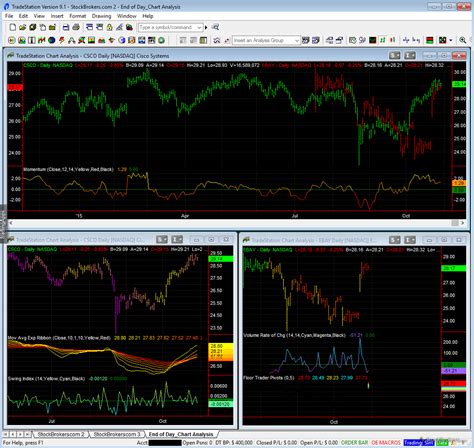
Task: Click the symbol lookup icon beside the command box
Action: click(x=215, y=27)
